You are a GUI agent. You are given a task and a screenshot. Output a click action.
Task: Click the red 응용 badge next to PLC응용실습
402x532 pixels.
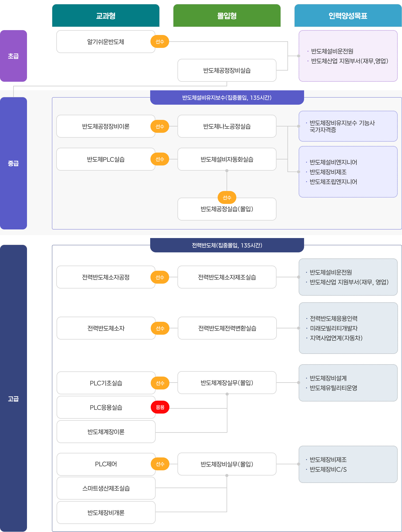[160, 407]
